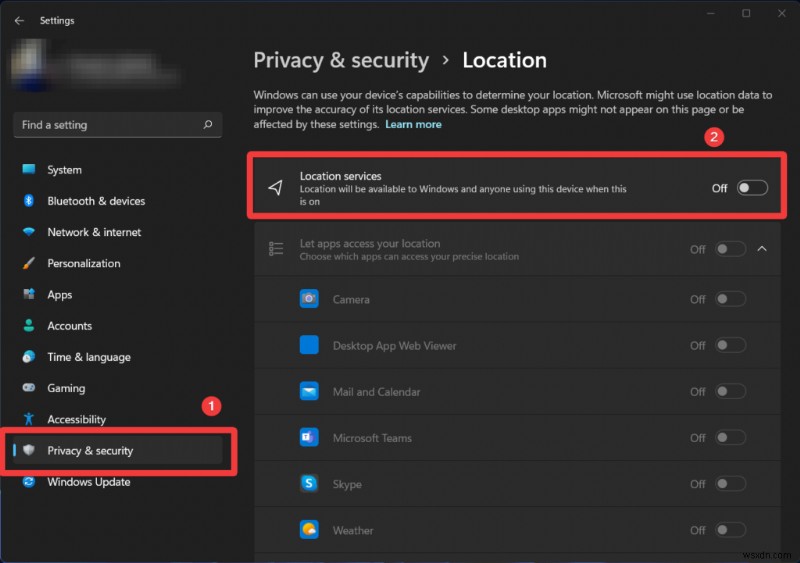Click the Learn more link
The width and height of the screenshot is (800, 563).
[413, 124]
